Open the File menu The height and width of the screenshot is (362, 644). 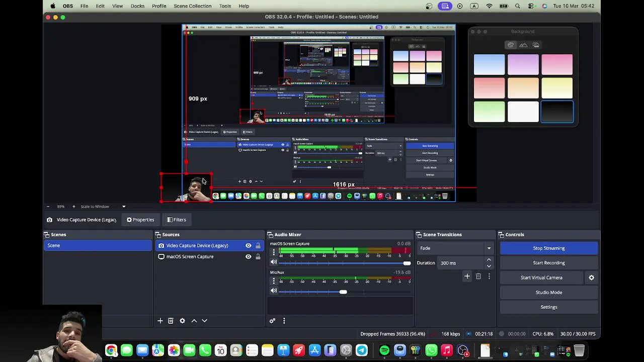85,6
